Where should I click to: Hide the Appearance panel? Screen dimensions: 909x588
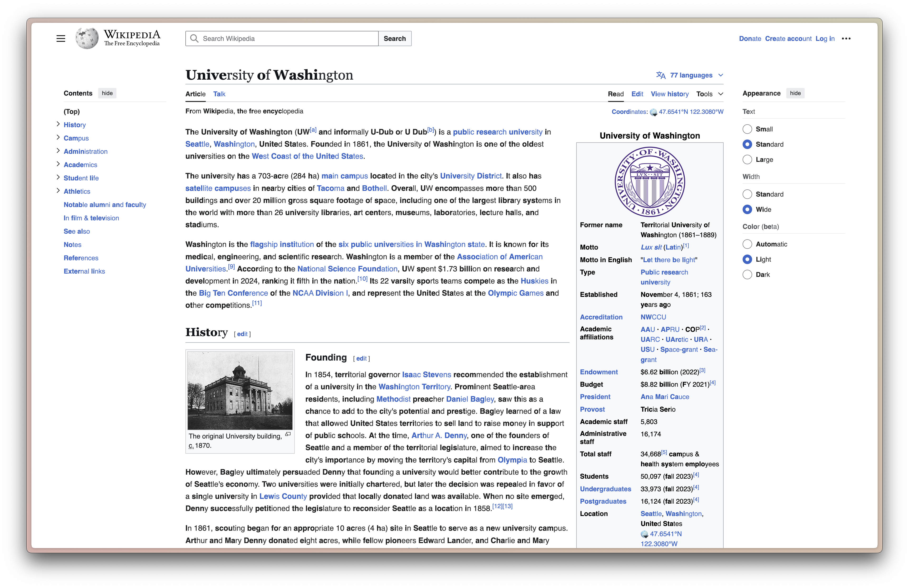(795, 93)
